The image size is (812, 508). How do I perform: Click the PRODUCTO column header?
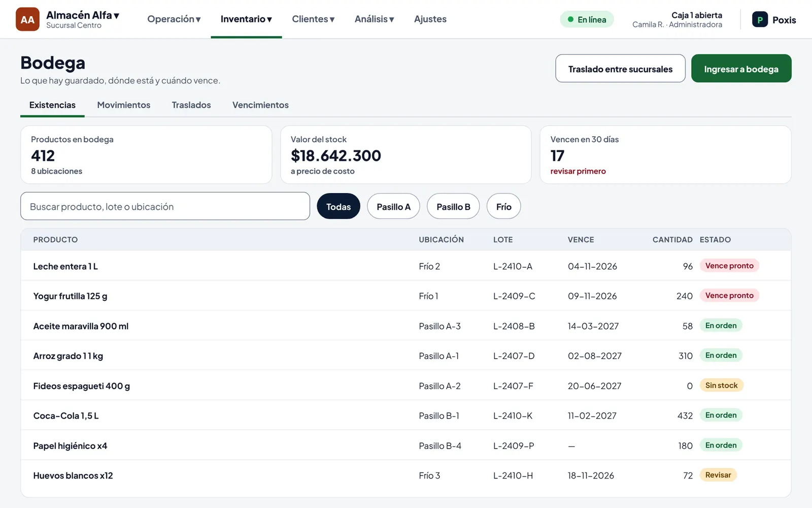click(x=55, y=240)
